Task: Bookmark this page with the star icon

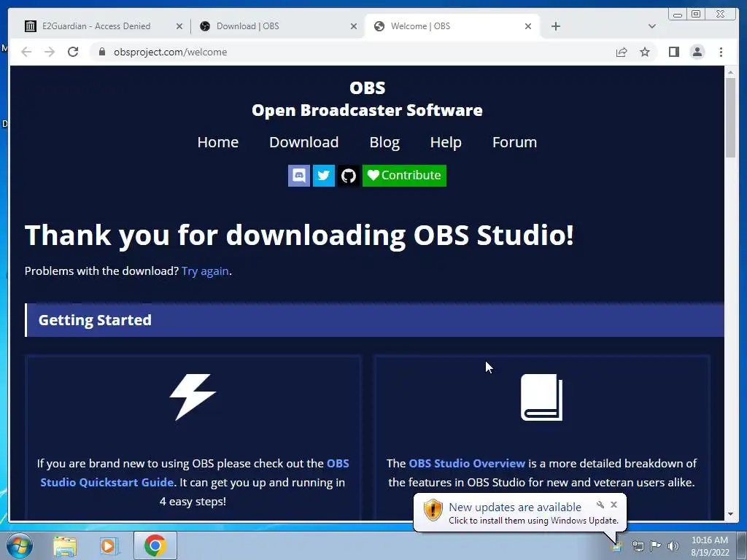Action: (x=645, y=52)
